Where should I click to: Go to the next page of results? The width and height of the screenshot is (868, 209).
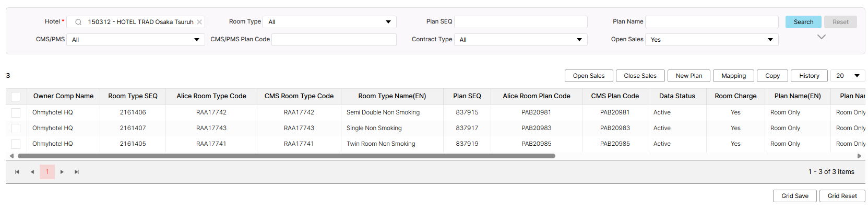[x=62, y=172]
